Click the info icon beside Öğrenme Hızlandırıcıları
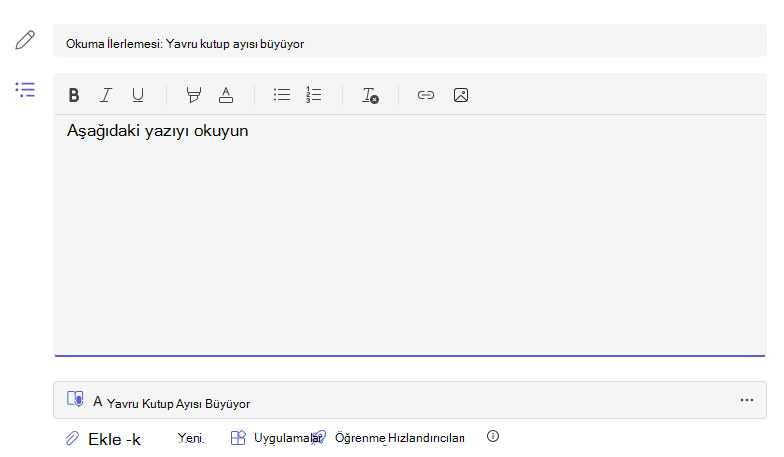The width and height of the screenshot is (784, 457). pos(493,436)
